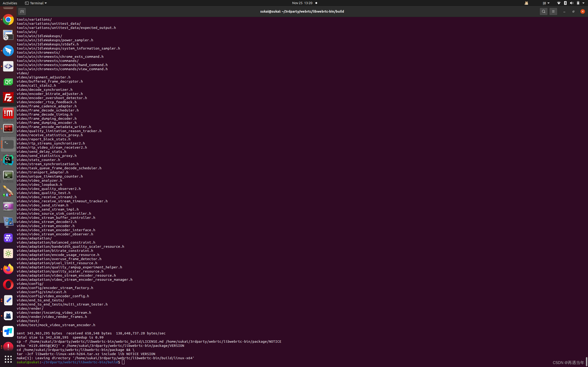Click the Wi-Fi status icon in the top bar
The height and width of the screenshot is (367, 588).
(558, 3)
